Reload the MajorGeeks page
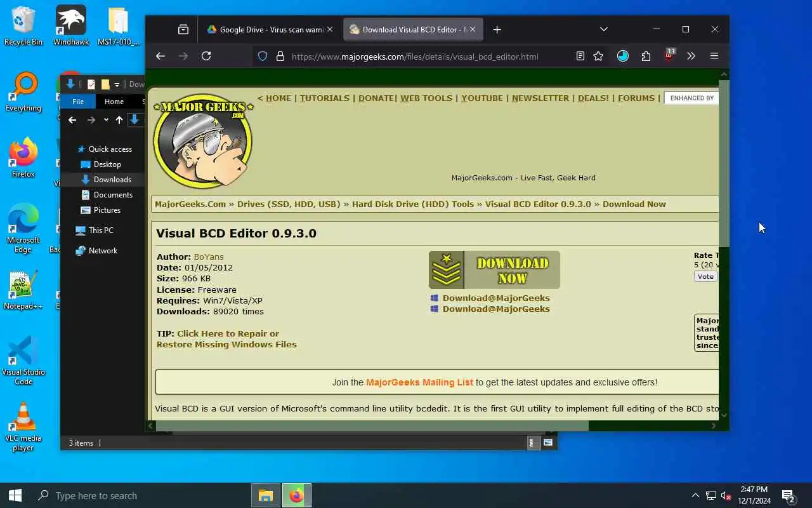 coord(206,56)
